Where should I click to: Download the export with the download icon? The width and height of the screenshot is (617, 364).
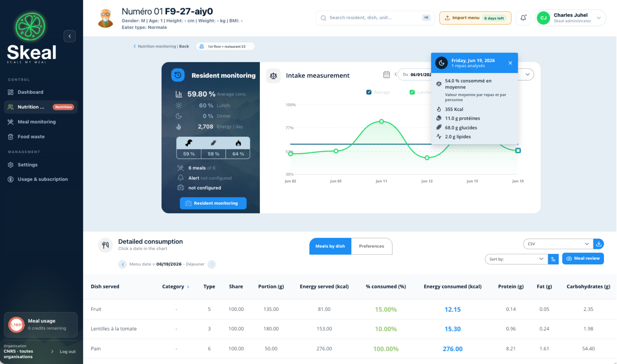tap(598, 244)
